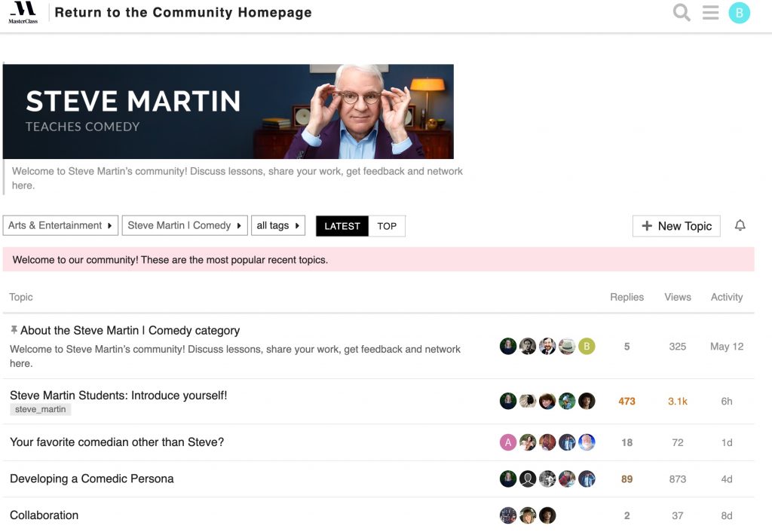This screenshot has width=772, height=532.
Task: Sort topics by the Replies column header
Action: coord(626,297)
